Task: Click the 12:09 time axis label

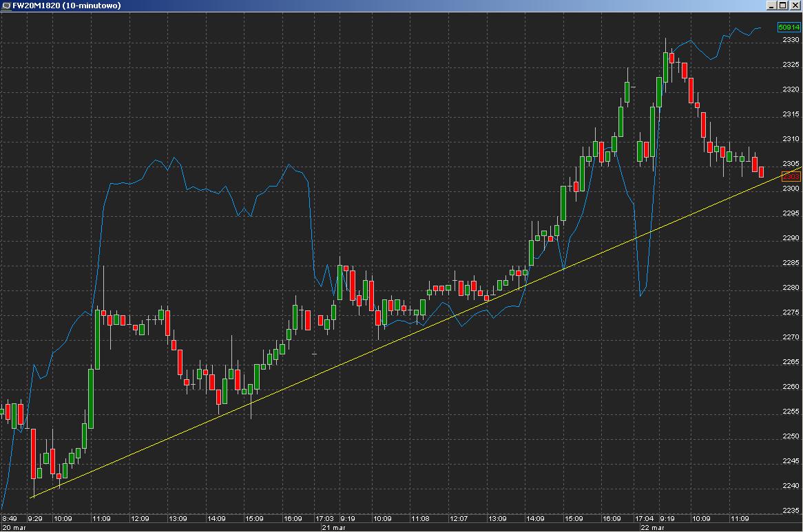Action: 140,519
